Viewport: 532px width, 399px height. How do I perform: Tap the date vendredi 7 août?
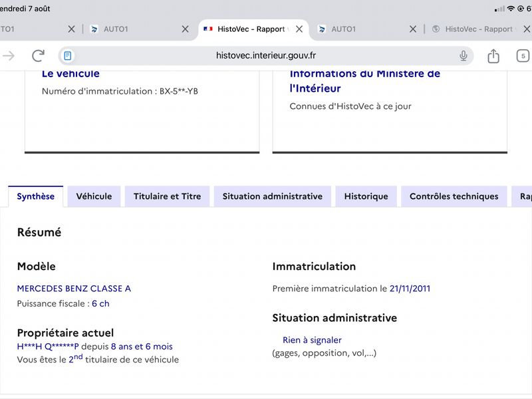coord(25,9)
